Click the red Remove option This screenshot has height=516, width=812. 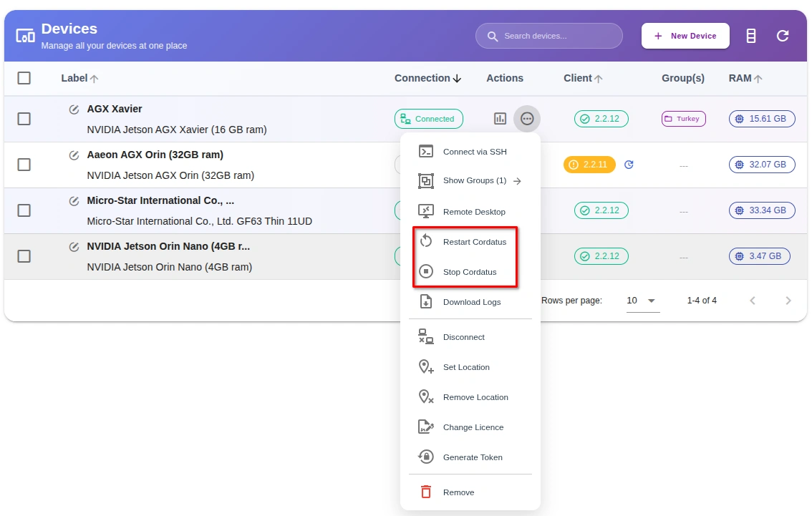click(x=458, y=492)
